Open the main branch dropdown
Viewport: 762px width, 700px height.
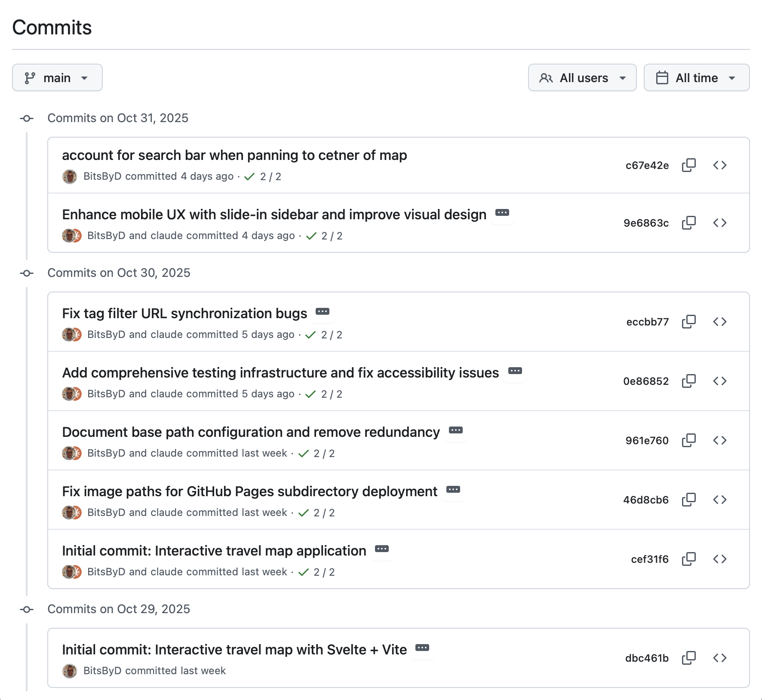tap(57, 77)
